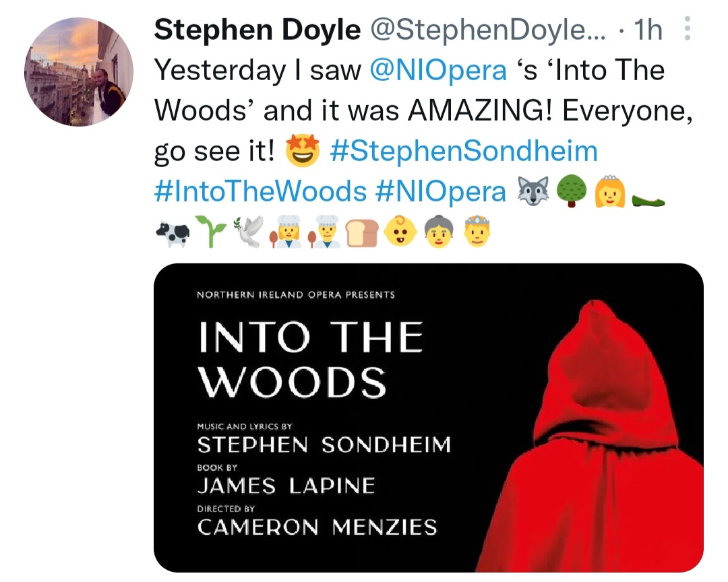Screen dimensions: 728x582
Task: Click the wolf face emoji
Action: click(533, 191)
